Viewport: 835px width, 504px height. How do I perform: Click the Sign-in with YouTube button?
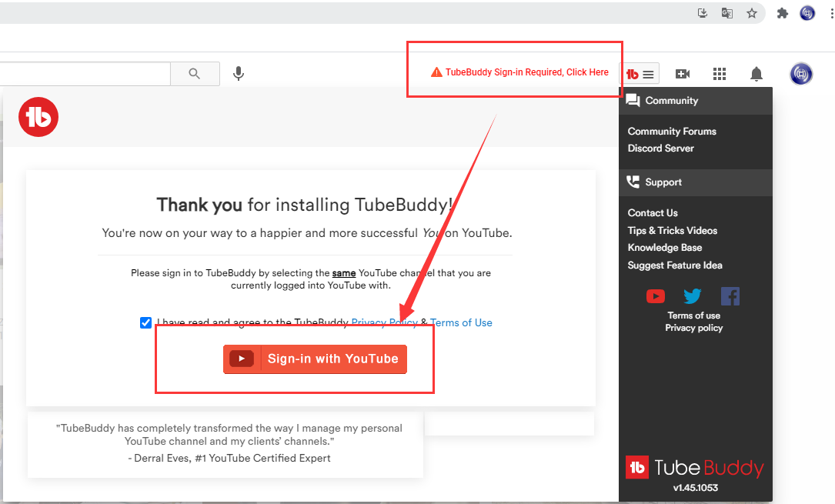(x=315, y=359)
